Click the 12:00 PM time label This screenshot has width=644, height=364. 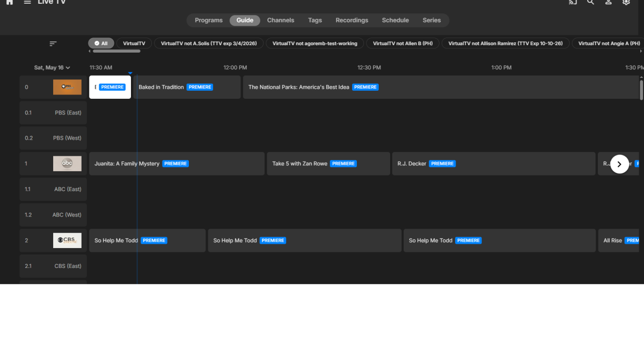coord(235,68)
